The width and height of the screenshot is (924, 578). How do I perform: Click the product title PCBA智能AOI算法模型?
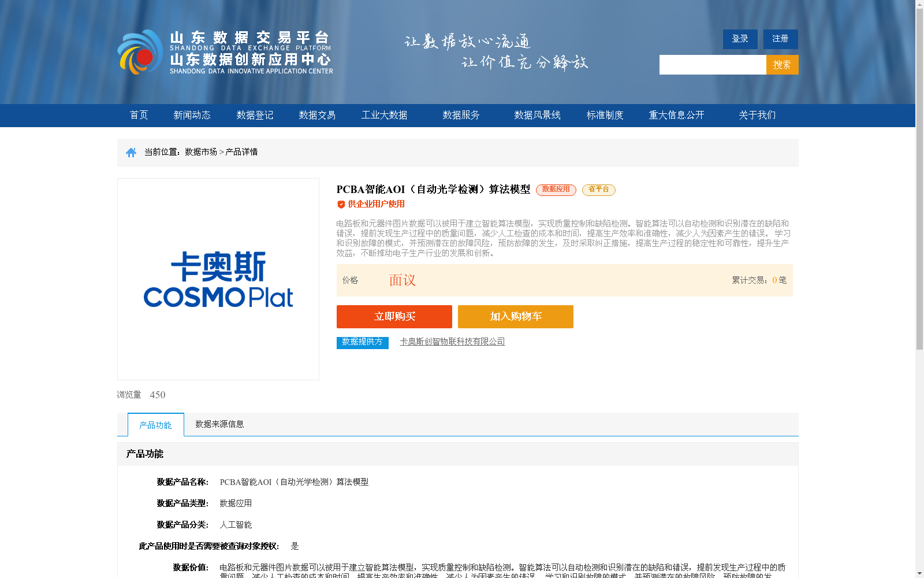[433, 190]
